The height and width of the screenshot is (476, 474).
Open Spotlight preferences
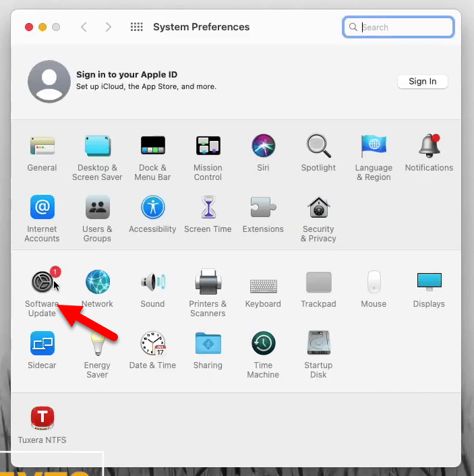coord(318,146)
